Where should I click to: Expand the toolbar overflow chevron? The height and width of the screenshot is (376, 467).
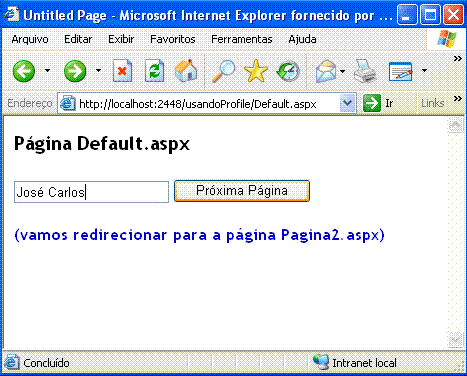(x=458, y=59)
